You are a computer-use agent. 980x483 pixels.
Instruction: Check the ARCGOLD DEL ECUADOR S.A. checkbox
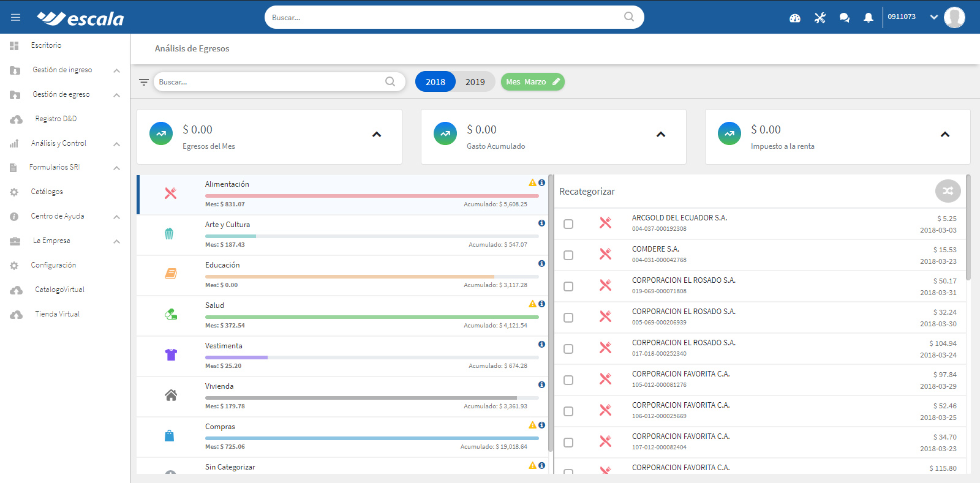pyautogui.click(x=568, y=224)
